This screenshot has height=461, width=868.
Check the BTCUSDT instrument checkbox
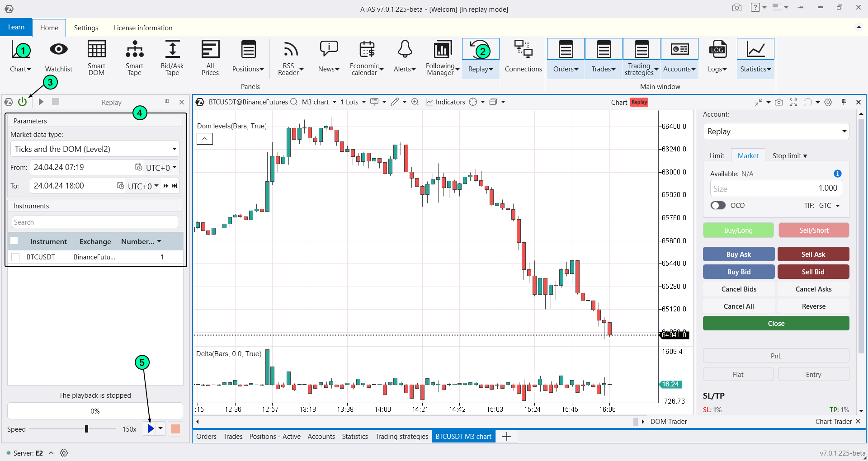(15, 257)
